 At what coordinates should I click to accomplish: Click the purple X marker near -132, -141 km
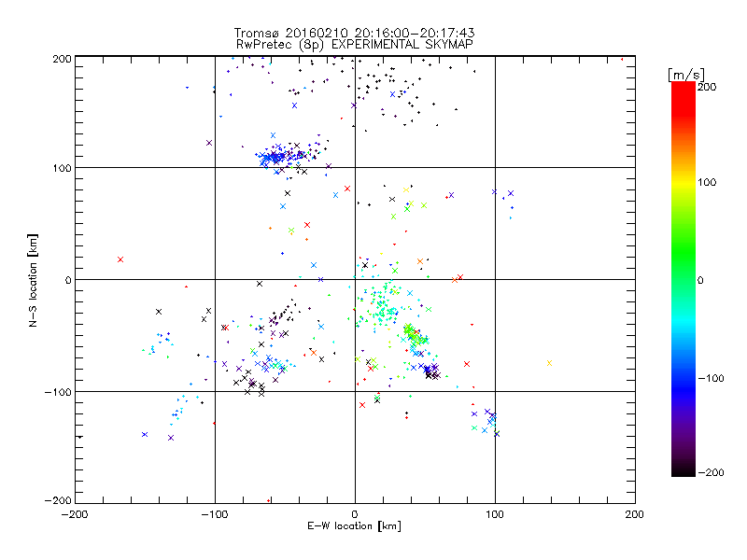pos(171,438)
